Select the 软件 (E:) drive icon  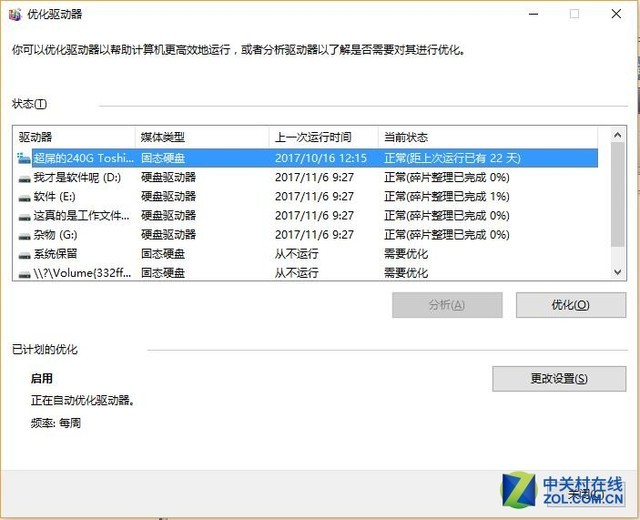[x=24, y=196]
